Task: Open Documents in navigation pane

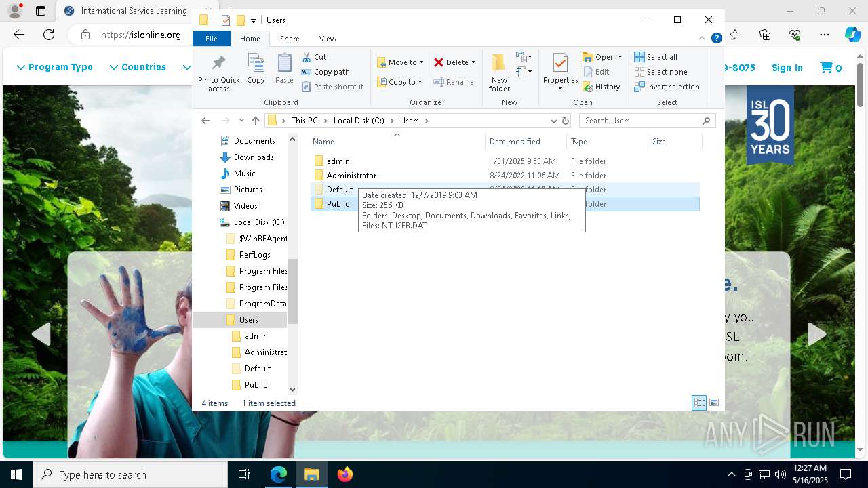Action: [x=254, y=141]
